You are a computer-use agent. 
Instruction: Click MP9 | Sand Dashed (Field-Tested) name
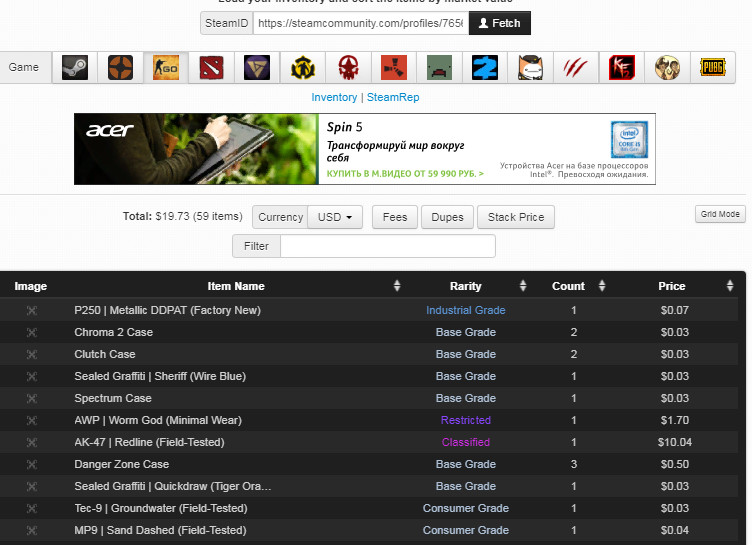[160, 530]
